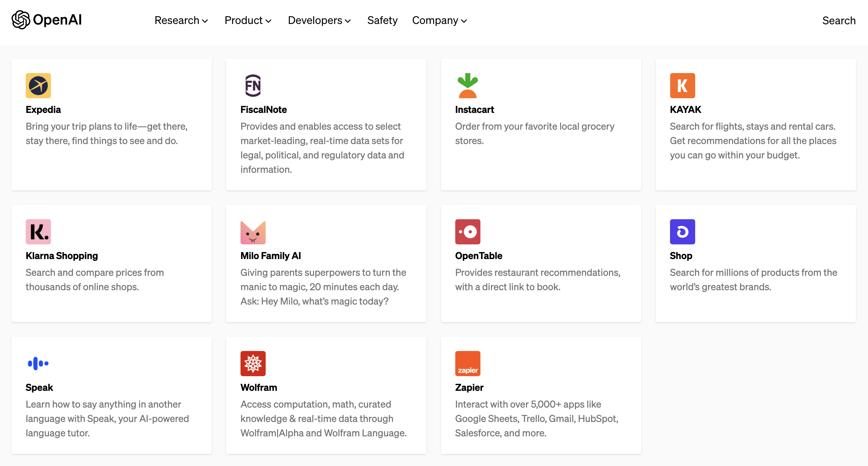
Task: Expand the Company dropdown
Action: pos(440,21)
